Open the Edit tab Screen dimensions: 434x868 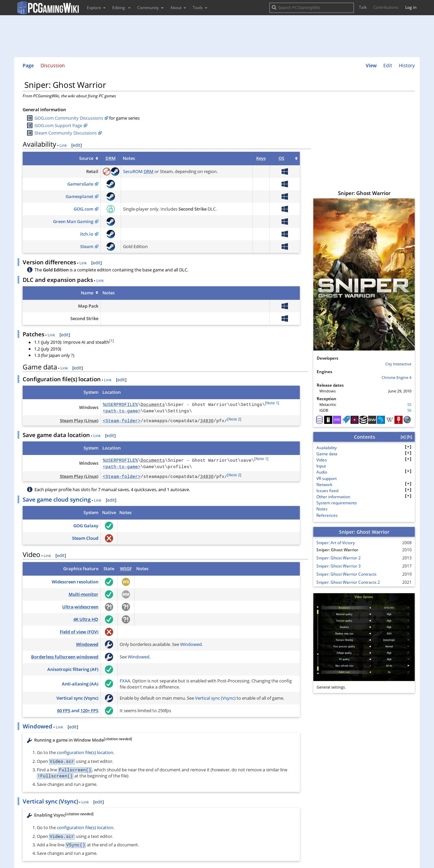click(x=387, y=66)
